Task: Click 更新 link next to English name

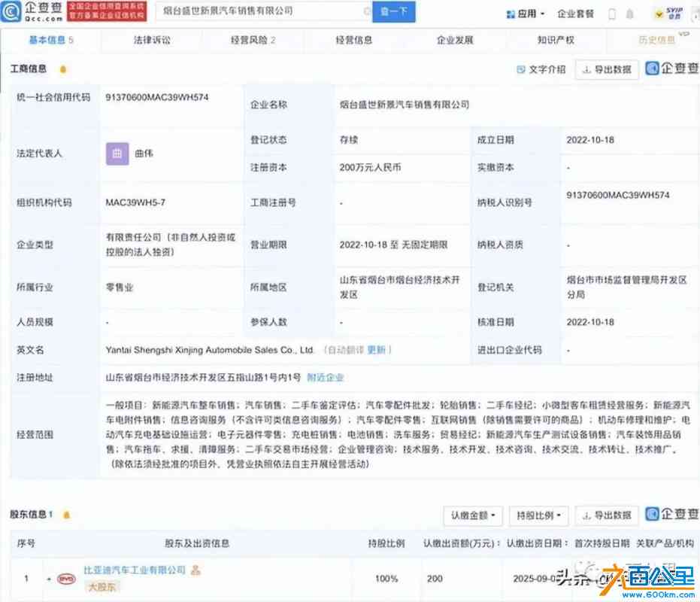Action: click(377, 350)
